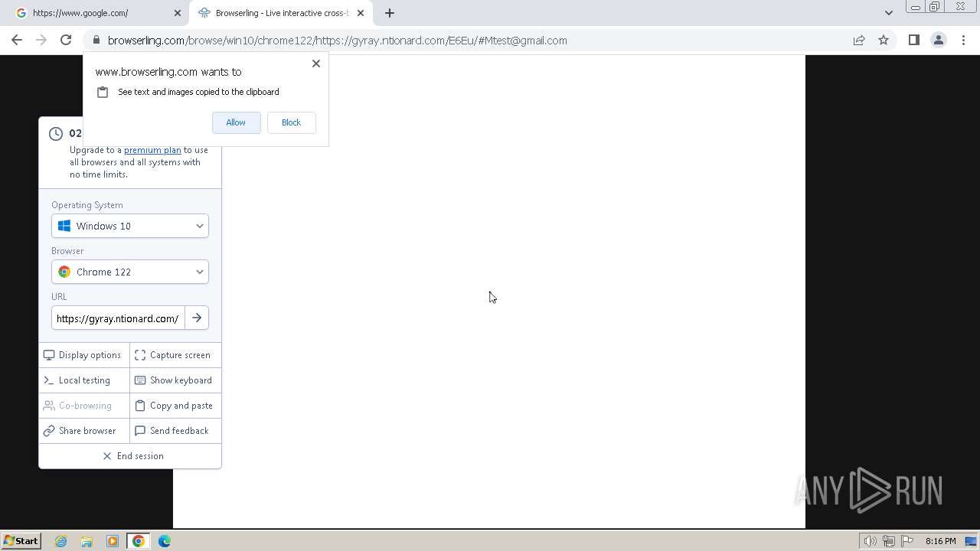980x551 pixels.
Task: Open Chrome three-dot menu
Action: tap(963, 41)
